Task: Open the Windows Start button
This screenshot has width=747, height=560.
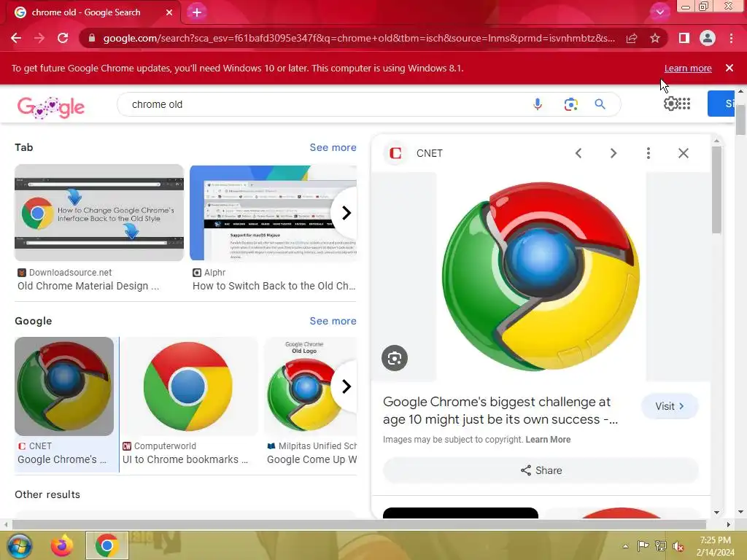Action: 19,545
